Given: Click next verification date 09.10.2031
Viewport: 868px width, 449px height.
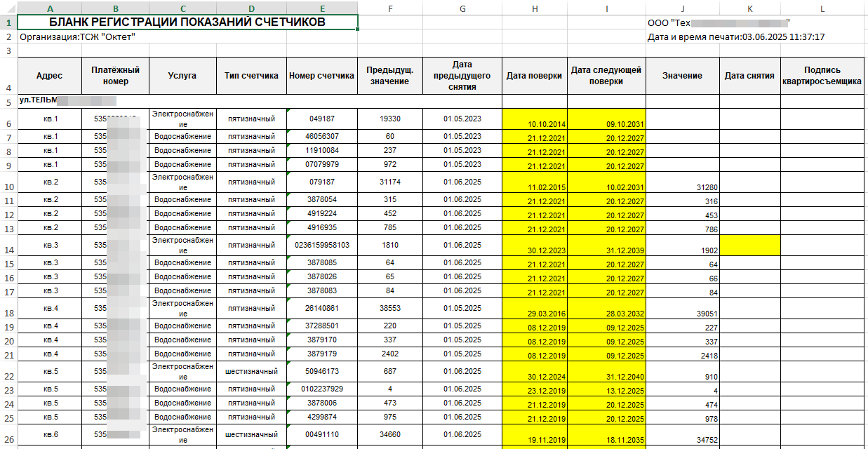Looking at the screenshot, I should 606,119.
